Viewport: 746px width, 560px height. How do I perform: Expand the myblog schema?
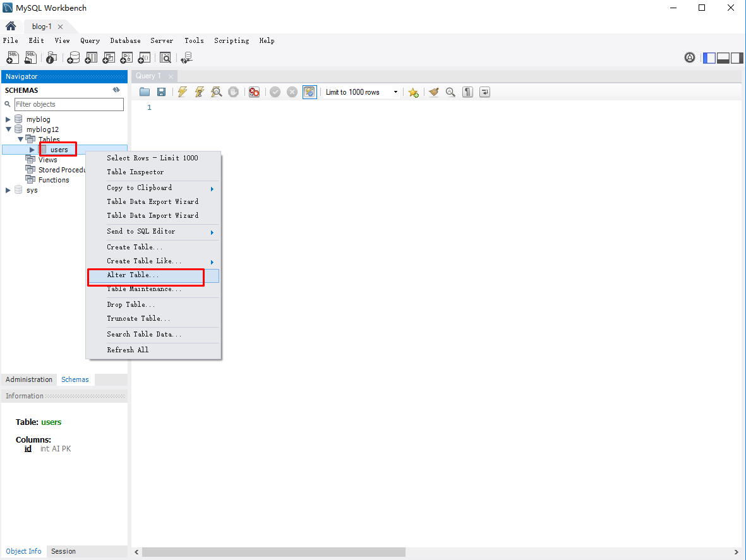8,119
